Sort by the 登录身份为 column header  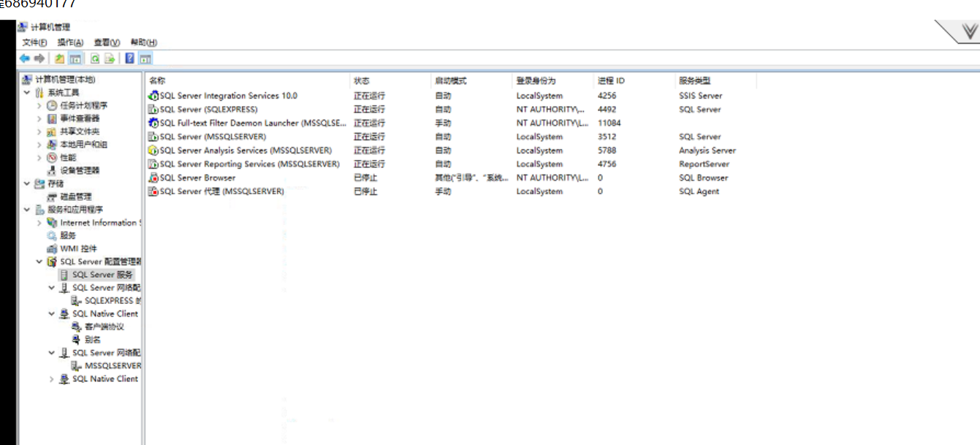552,80
